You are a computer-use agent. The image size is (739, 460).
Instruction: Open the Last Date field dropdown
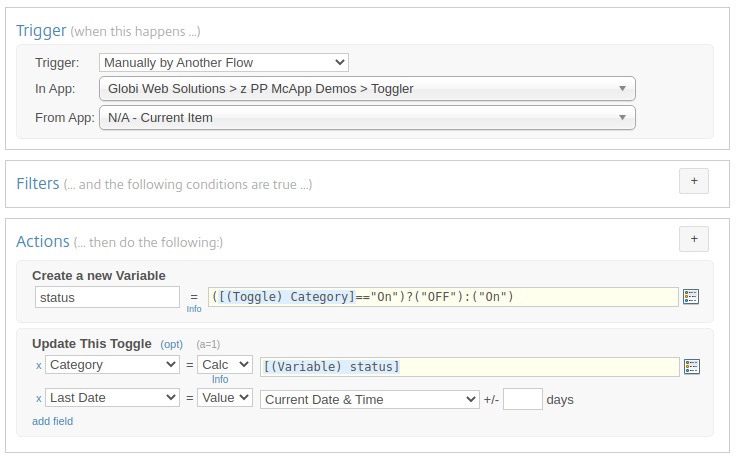(112, 398)
